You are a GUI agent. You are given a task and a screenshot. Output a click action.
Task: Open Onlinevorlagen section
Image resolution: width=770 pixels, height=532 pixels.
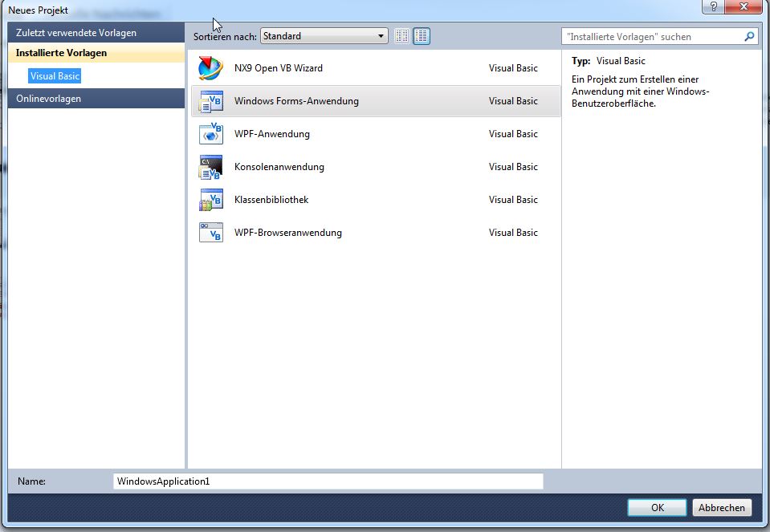[96, 99]
